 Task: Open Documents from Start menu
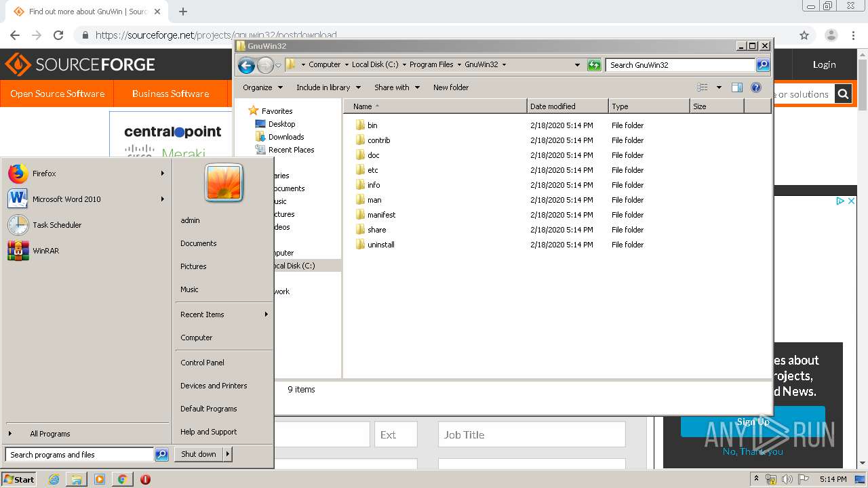pos(199,243)
